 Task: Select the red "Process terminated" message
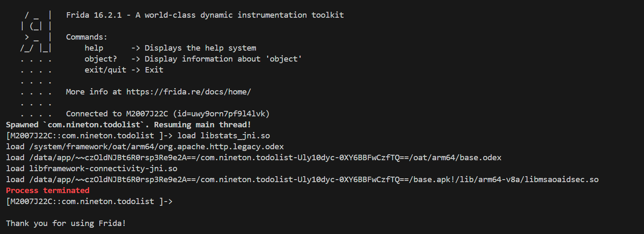(48, 191)
